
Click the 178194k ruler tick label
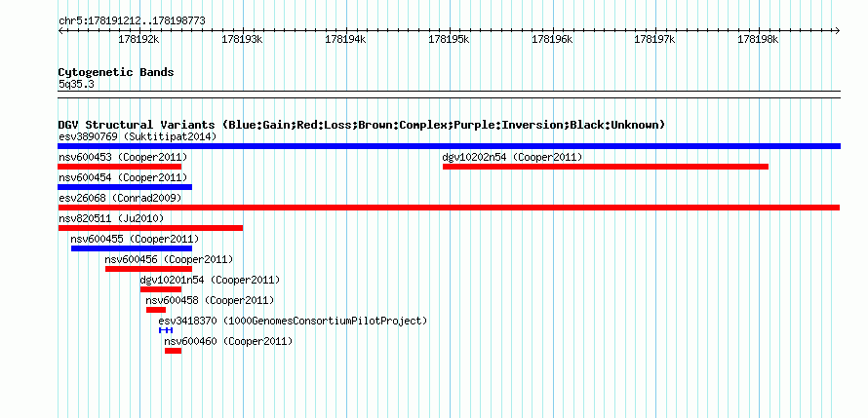click(345, 40)
